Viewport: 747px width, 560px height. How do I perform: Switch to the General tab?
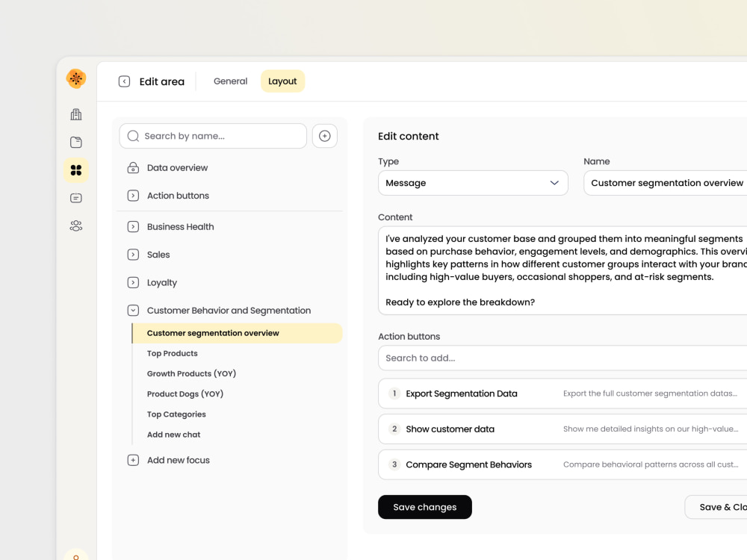pyautogui.click(x=231, y=81)
